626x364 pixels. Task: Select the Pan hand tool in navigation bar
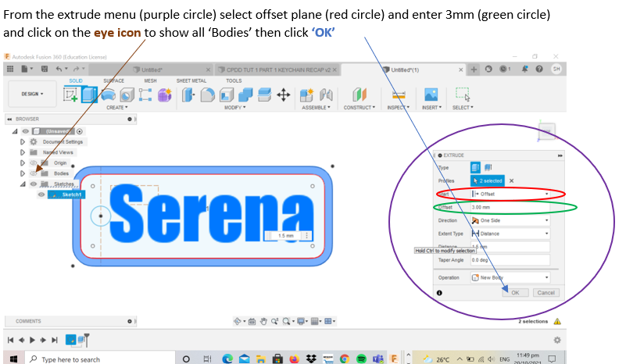pos(263,321)
